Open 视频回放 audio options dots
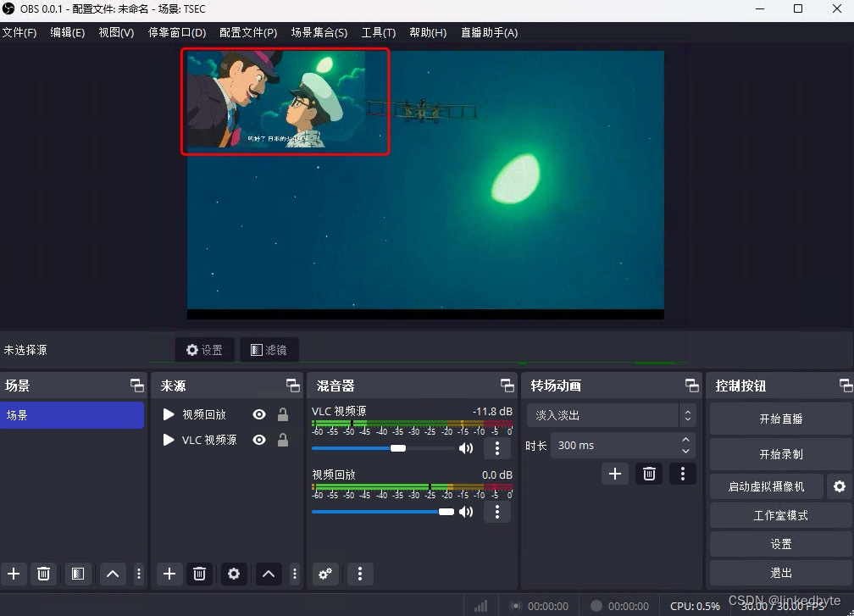 tap(496, 512)
